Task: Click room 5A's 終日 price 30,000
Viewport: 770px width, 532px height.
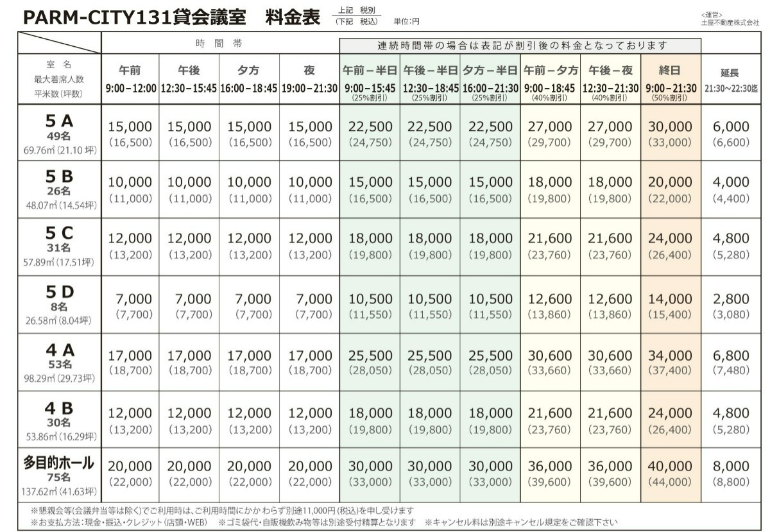Action: pos(669,126)
